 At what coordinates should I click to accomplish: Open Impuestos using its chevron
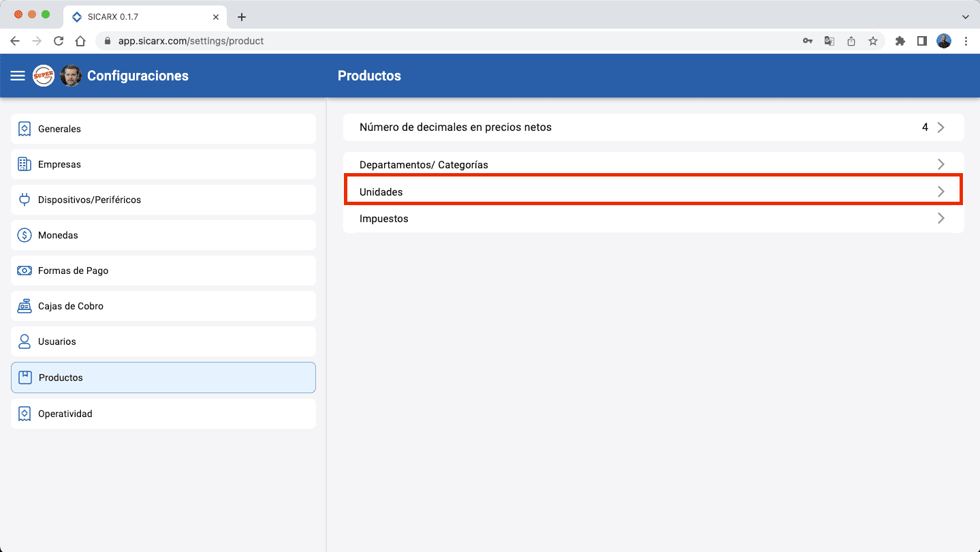(x=941, y=218)
